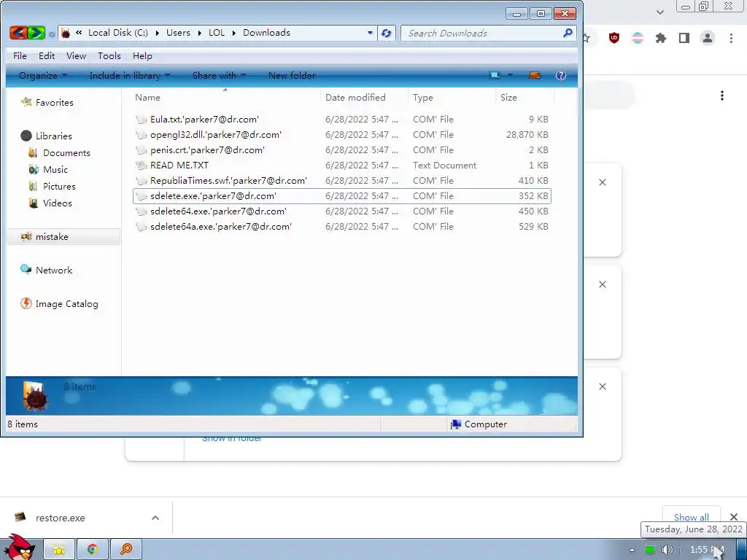747x560 pixels.
Task: Open Chrome profile avatar
Action: pyautogui.click(x=708, y=38)
